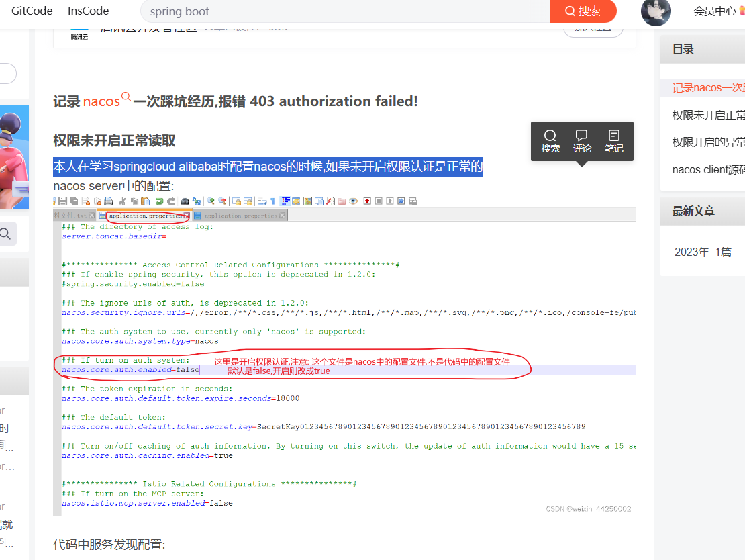Click the heading 权限未开启正常读取
The image size is (745, 560).
(114, 141)
